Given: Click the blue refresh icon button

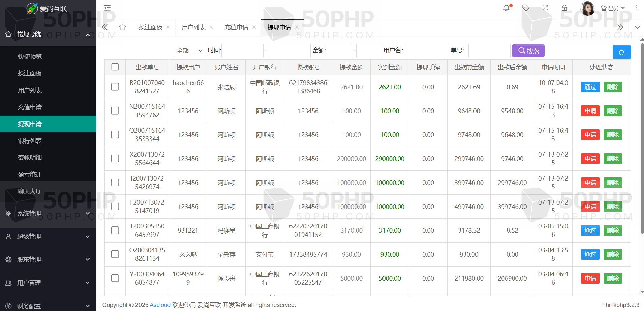Looking at the screenshot, I should pyautogui.click(x=621, y=52).
